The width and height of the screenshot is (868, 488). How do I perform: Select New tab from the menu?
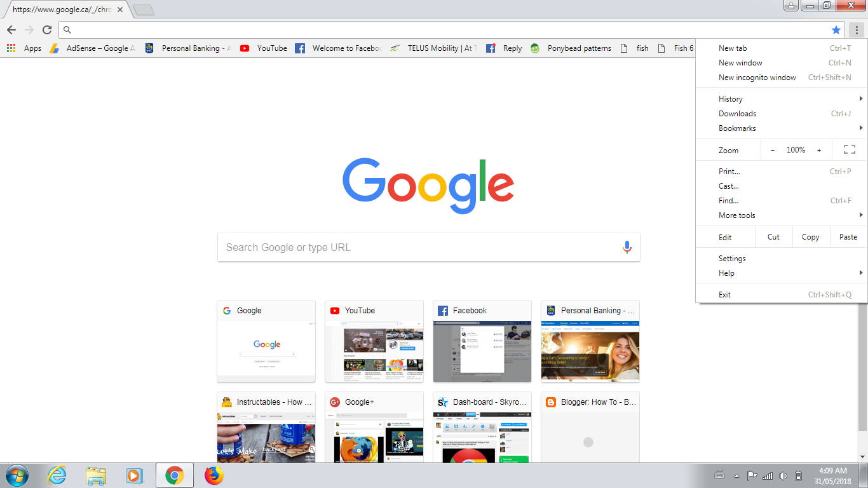[782, 48]
